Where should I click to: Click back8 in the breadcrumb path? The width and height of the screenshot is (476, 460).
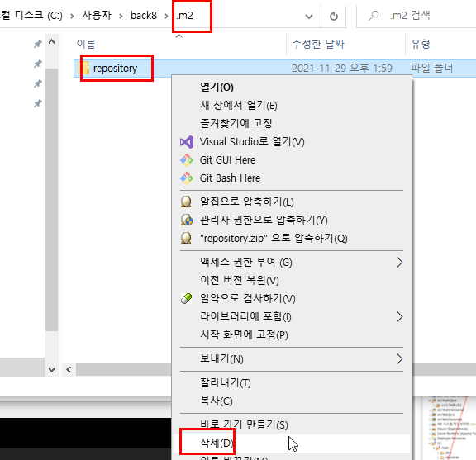click(144, 15)
